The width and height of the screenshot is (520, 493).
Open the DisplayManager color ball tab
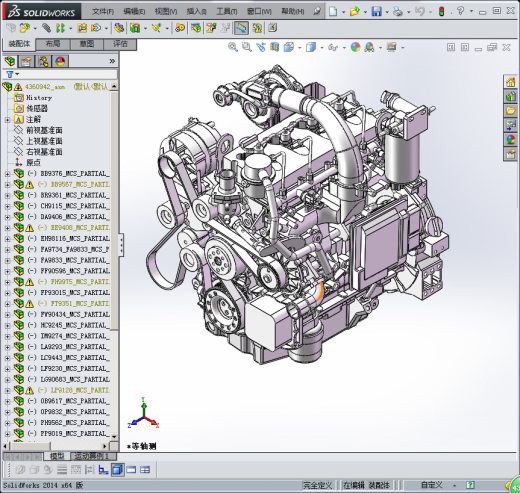[x=60, y=61]
